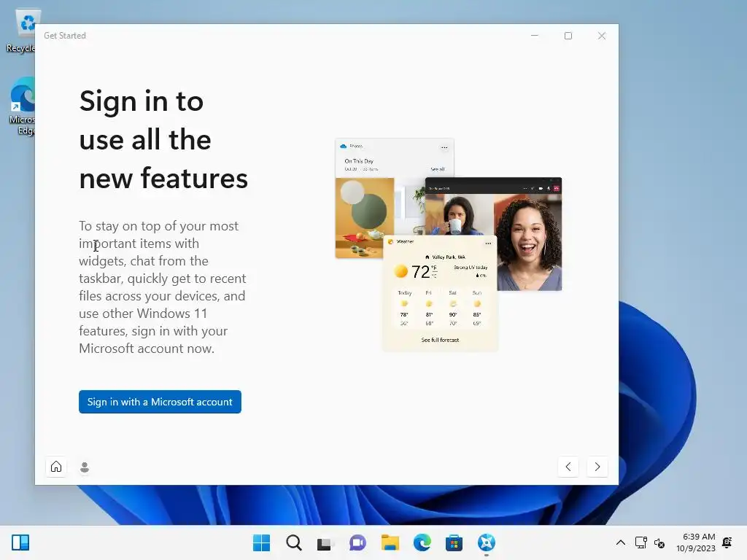Open Task View on the taskbar
747x560 pixels.
click(325, 542)
